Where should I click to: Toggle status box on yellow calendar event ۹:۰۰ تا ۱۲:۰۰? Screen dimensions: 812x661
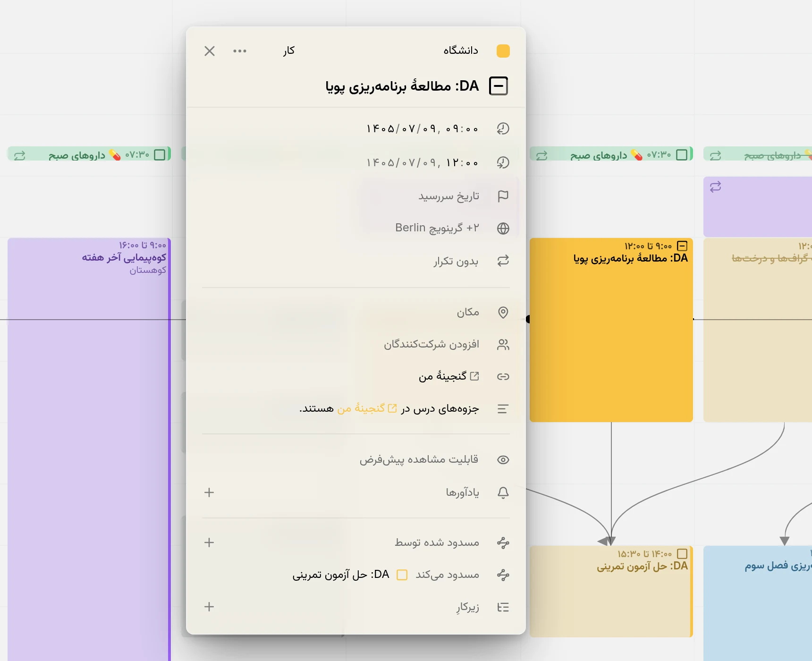682,246
